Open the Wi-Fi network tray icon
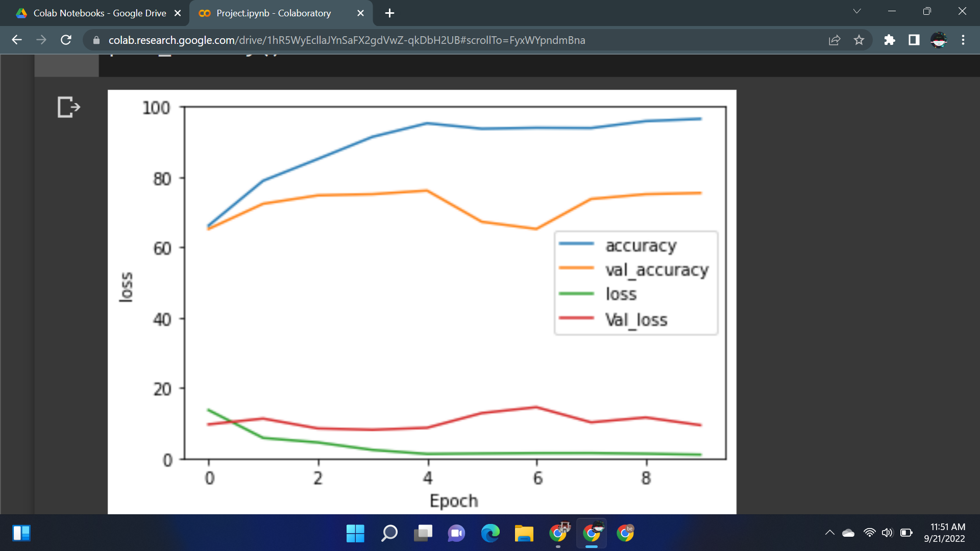 pos(869,533)
